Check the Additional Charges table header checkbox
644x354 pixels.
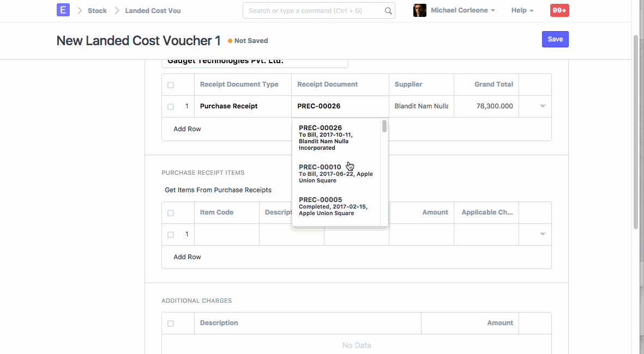[x=170, y=322]
